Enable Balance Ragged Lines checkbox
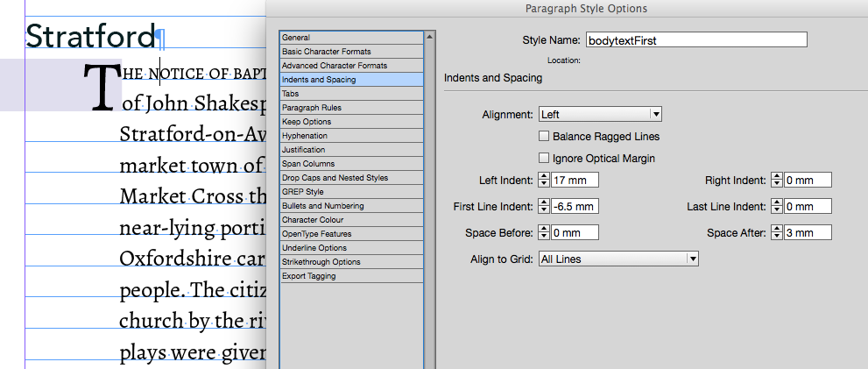Screen dimensions: 868x369 click(x=544, y=136)
